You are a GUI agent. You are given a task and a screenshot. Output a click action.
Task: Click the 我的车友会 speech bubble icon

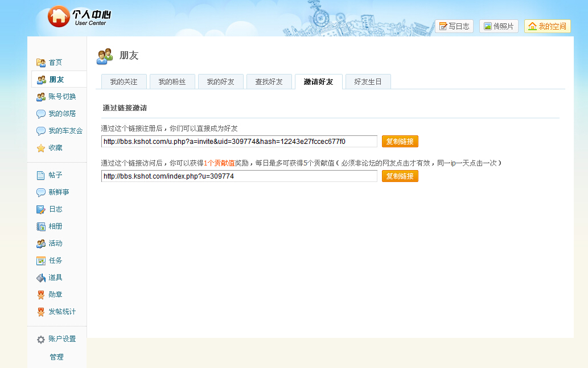40,131
